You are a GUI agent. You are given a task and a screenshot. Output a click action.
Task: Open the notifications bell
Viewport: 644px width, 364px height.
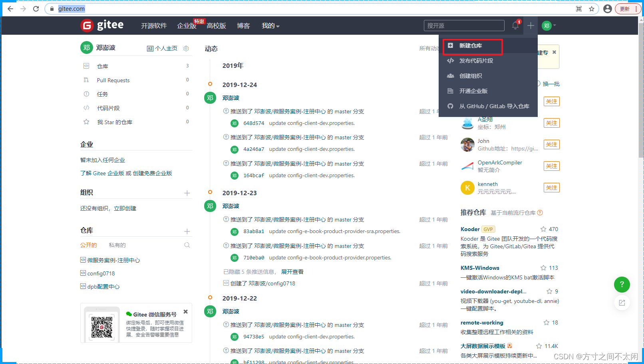(515, 26)
